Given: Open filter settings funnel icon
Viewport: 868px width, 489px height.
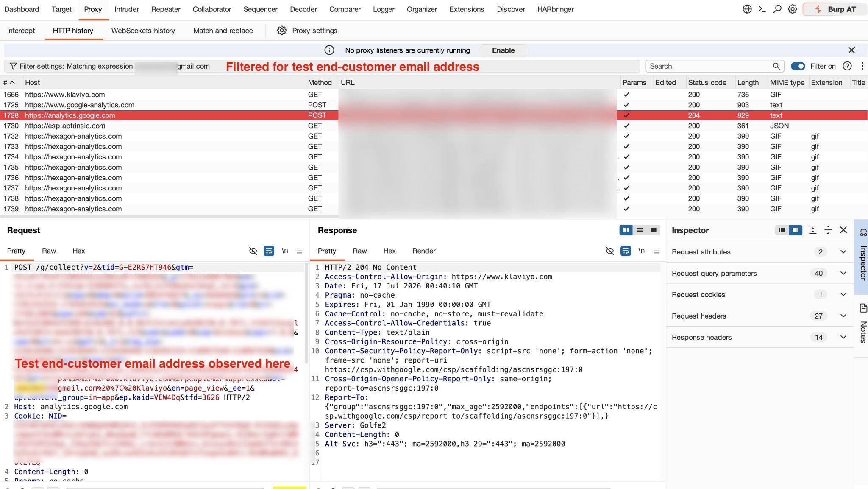Looking at the screenshot, I should pos(13,66).
